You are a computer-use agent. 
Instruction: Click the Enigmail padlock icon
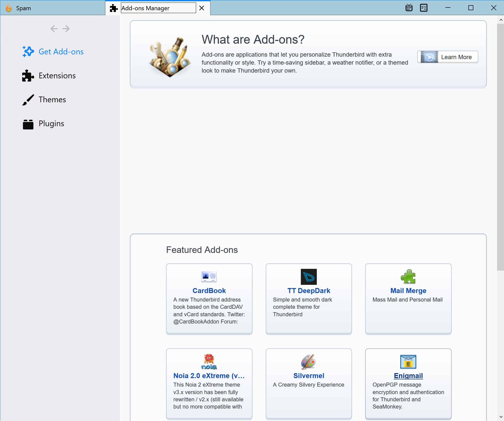408,362
